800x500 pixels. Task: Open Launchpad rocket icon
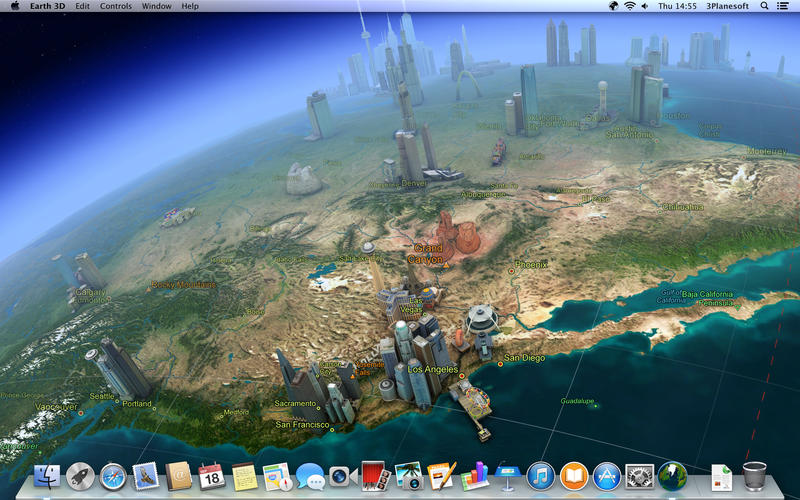(x=80, y=477)
